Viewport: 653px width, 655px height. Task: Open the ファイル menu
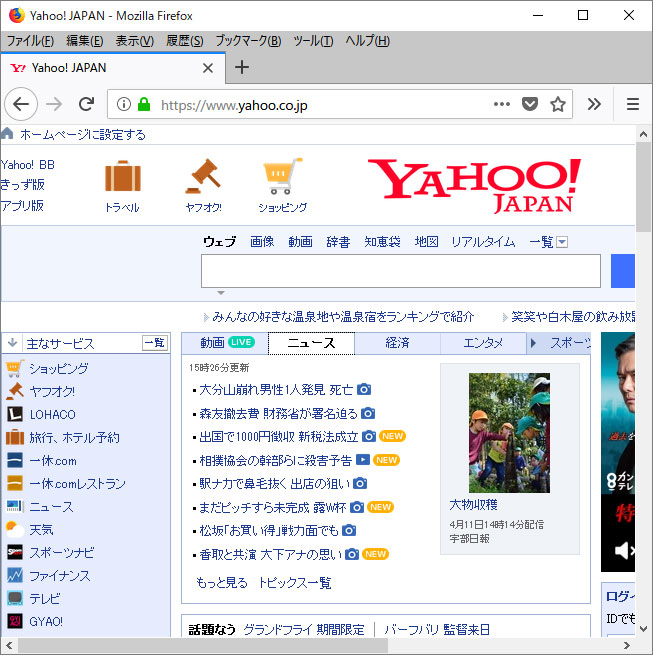[x=30, y=41]
